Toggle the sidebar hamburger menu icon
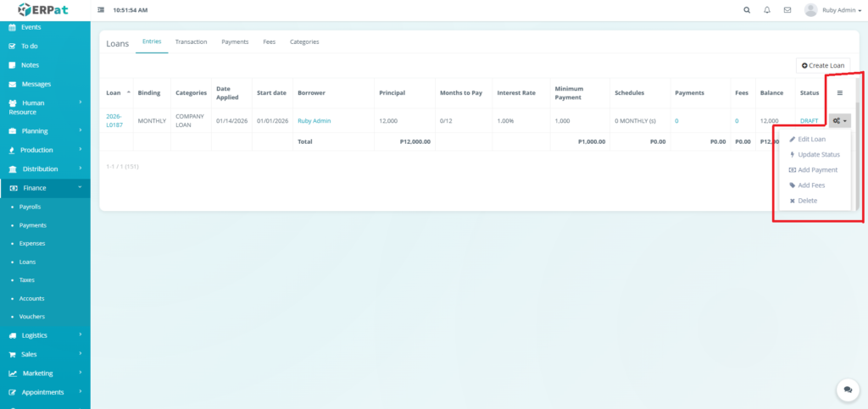This screenshot has height=409, width=868. point(102,10)
